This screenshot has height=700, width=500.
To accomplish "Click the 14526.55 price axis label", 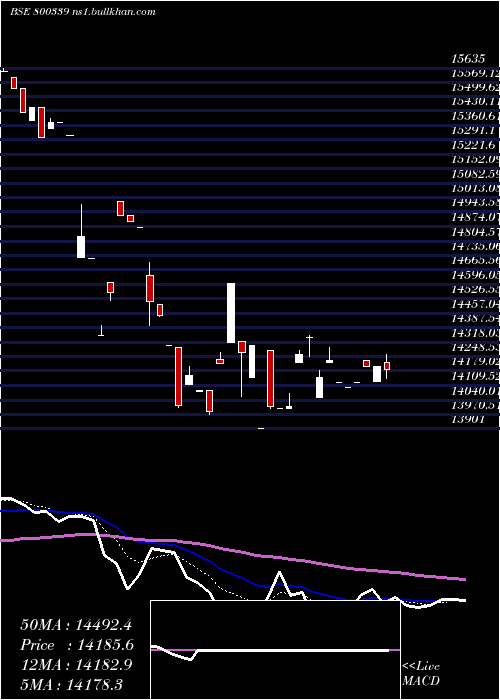I will [475, 289].
